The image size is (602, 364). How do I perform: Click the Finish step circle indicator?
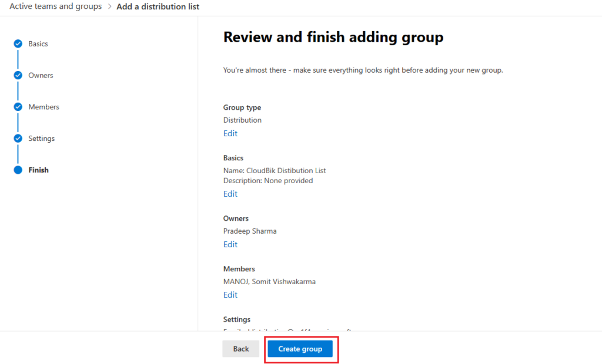pos(18,170)
